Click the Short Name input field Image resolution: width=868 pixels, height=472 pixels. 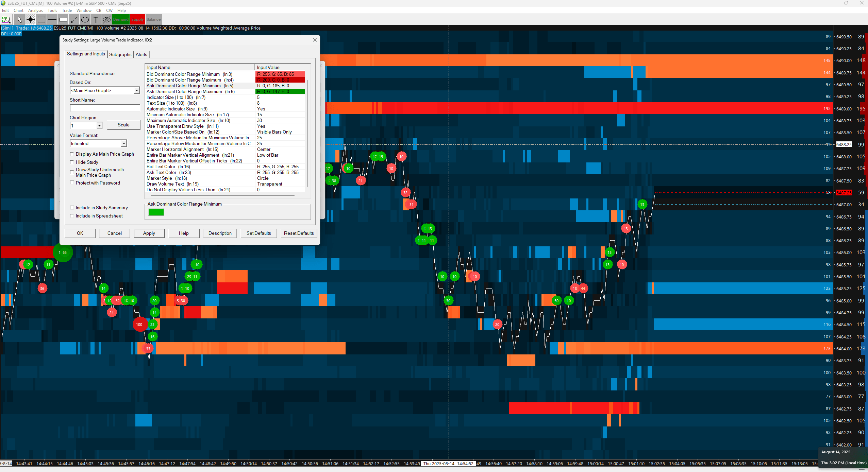coord(105,108)
